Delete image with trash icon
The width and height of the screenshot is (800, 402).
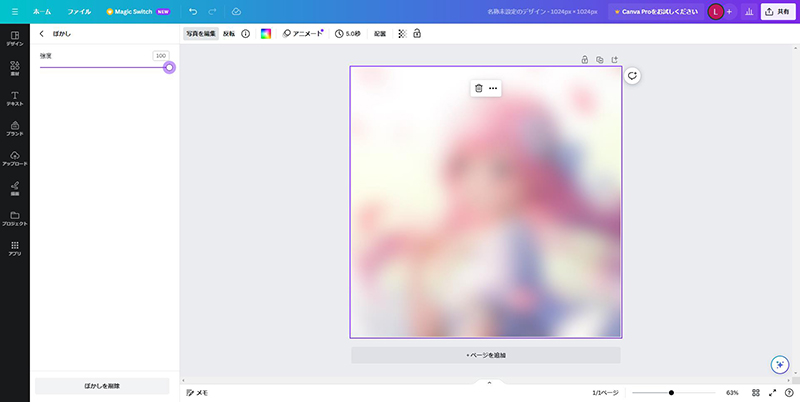479,88
